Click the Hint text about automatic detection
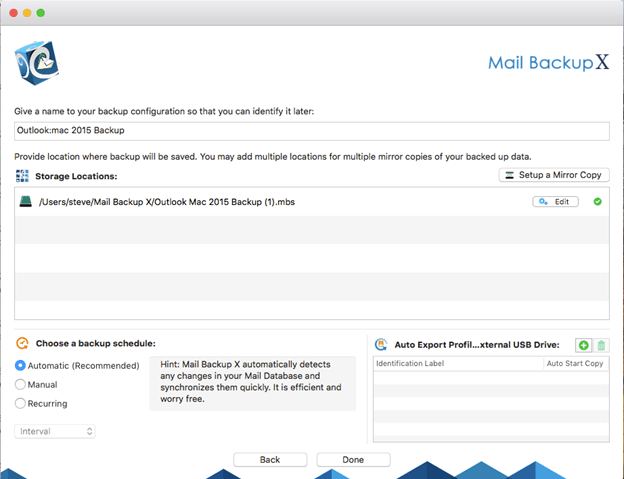624x479 pixels. 252,382
